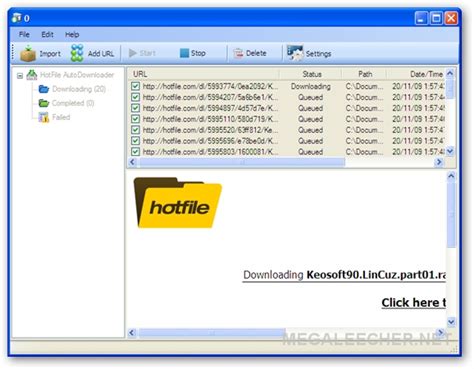Click the Start play icon
The width and height of the screenshot is (474, 369).
[133, 53]
